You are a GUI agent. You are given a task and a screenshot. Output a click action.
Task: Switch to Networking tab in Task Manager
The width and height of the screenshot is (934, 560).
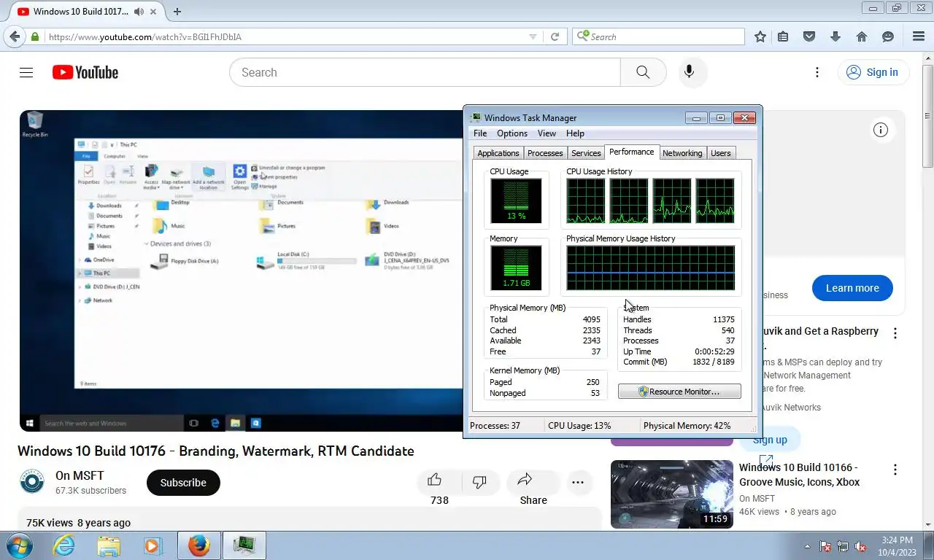pos(682,153)
